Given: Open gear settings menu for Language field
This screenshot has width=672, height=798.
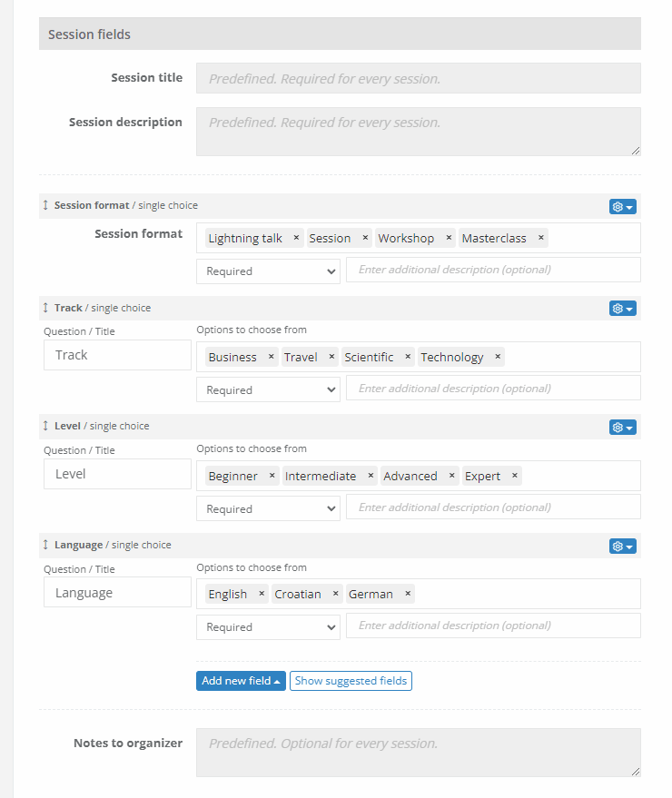Looking at the screenshot, I should point(622,547).
